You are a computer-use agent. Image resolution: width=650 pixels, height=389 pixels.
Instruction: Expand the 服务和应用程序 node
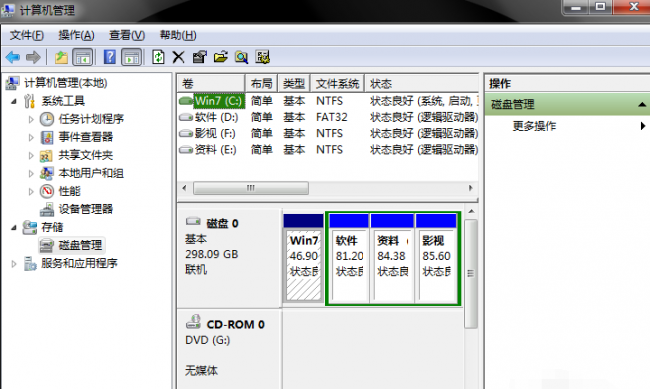coord(14,264)
